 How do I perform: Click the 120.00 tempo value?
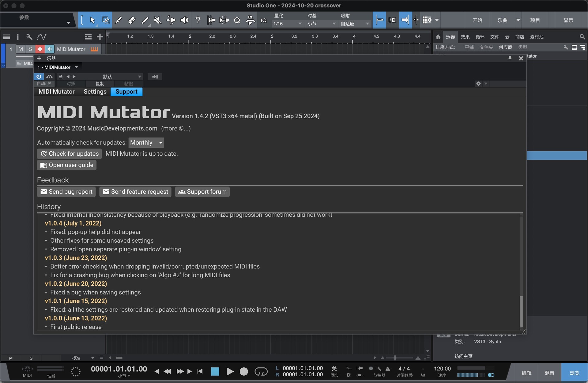point(442,369)
